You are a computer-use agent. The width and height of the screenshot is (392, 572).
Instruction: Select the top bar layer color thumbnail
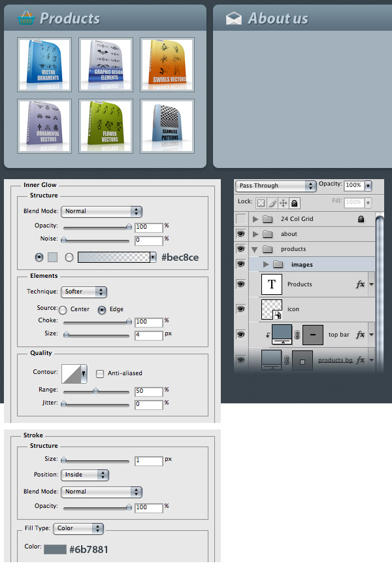[282, 334]
